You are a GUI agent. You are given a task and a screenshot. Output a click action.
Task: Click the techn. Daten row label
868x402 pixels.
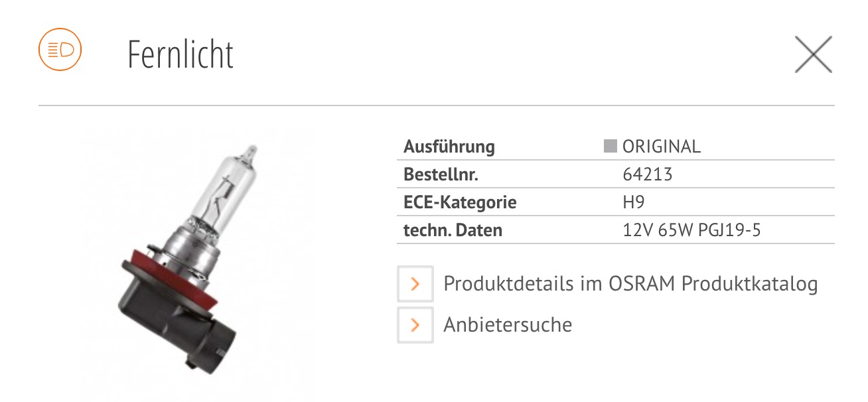(x=453, y=230)
